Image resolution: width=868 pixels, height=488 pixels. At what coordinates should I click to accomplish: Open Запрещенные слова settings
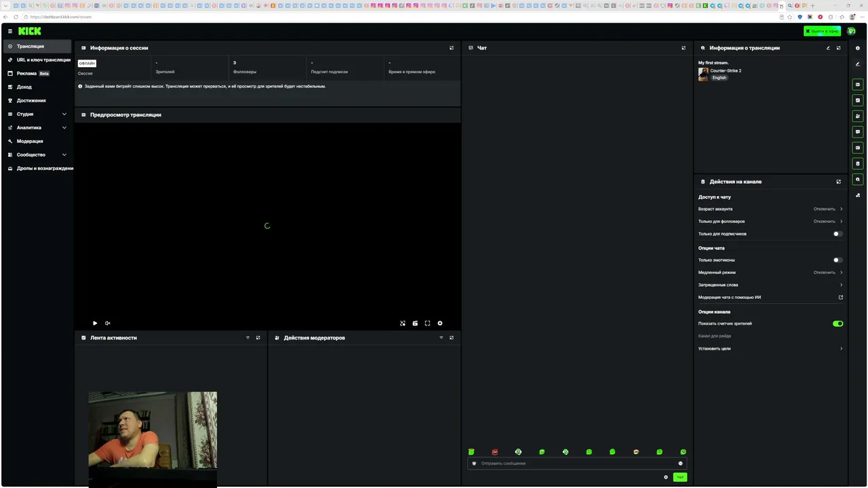pos(770,285)
